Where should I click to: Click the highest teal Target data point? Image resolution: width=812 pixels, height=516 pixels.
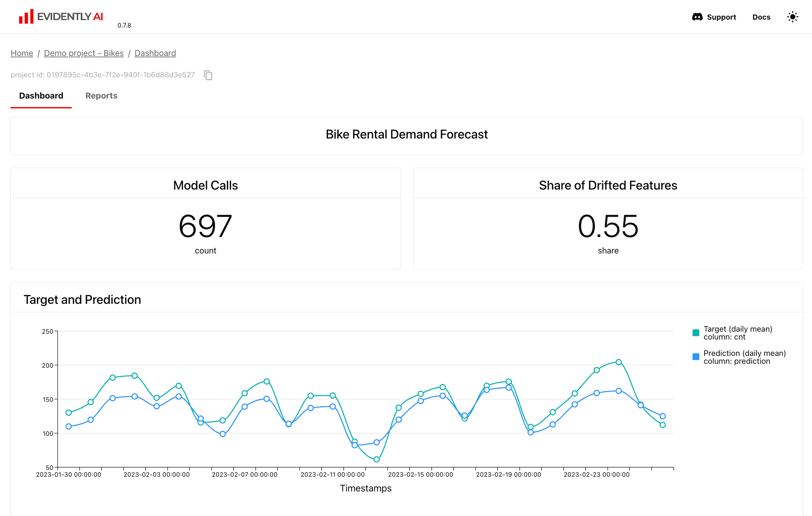(x=618, y=362)
